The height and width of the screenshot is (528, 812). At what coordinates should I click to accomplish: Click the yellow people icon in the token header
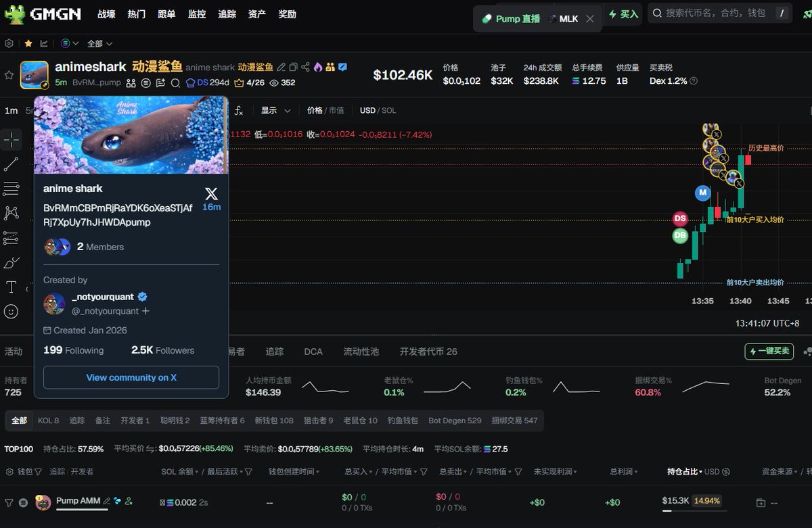click(x=330, y=67)
